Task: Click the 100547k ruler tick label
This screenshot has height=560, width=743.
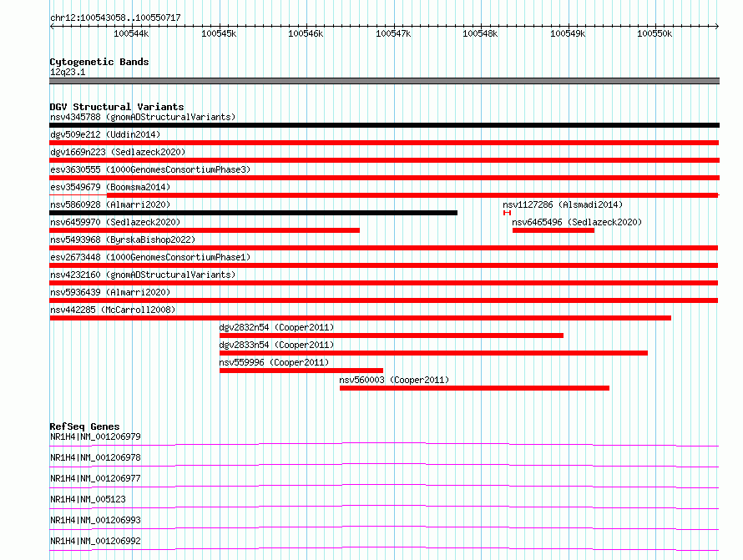Action: click(x=393, y=33)
